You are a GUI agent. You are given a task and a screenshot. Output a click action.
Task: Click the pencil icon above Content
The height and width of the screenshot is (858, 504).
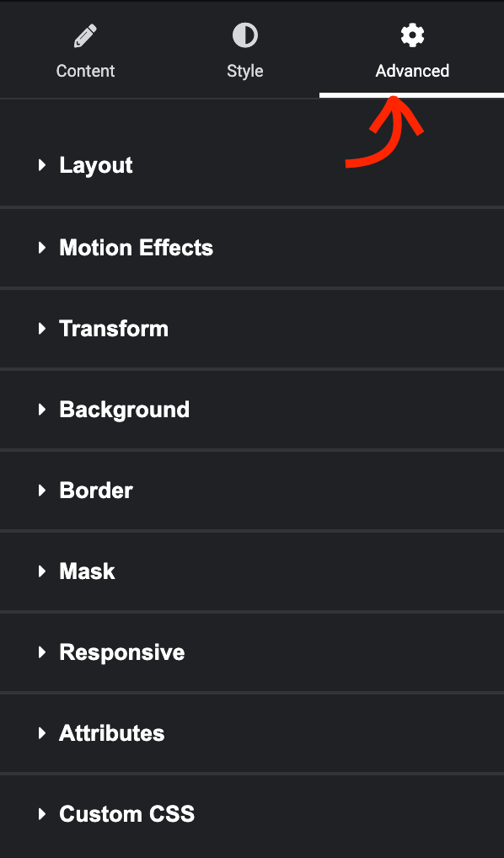click(x=85, y=35)
